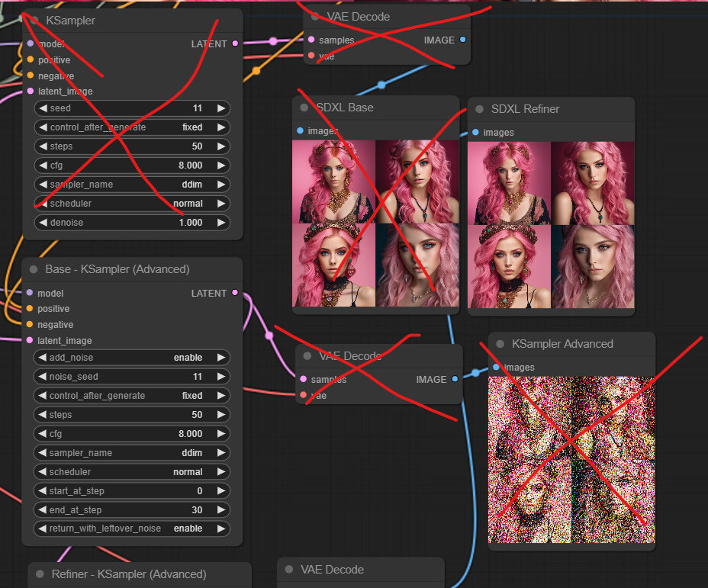Click the Base KSampler Advanced LATENT output socket
The image size is (708, 588).
pos(235,292)
